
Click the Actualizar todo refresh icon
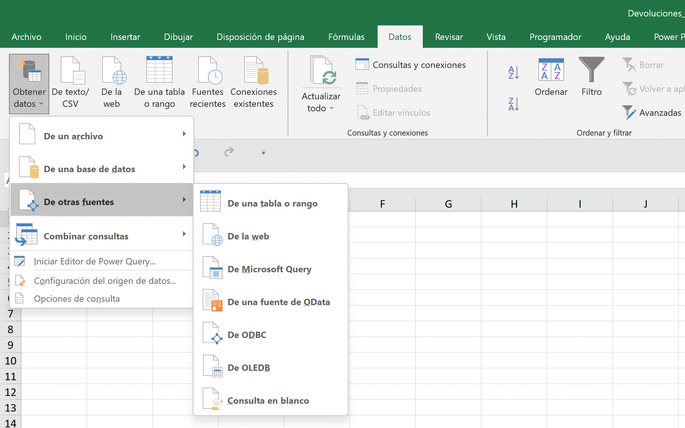322,71
